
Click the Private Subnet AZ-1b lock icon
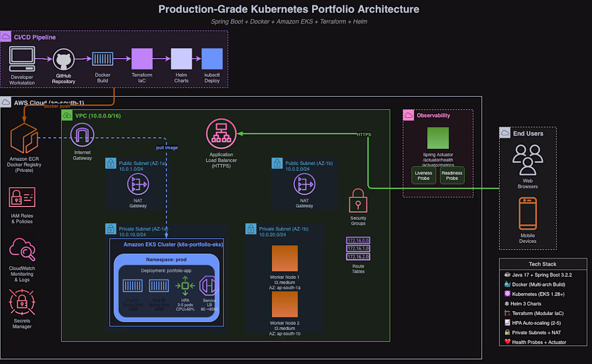251,229
